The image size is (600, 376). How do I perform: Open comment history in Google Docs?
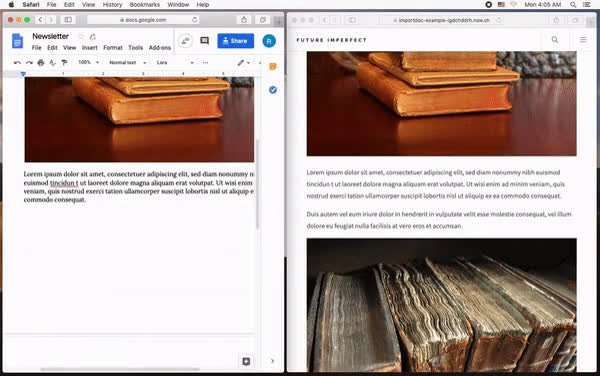click(x=205, y=41)
